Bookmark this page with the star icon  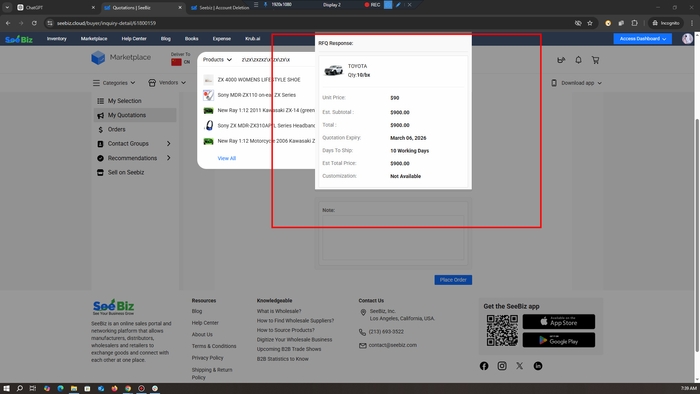click(x=590, y=23)
